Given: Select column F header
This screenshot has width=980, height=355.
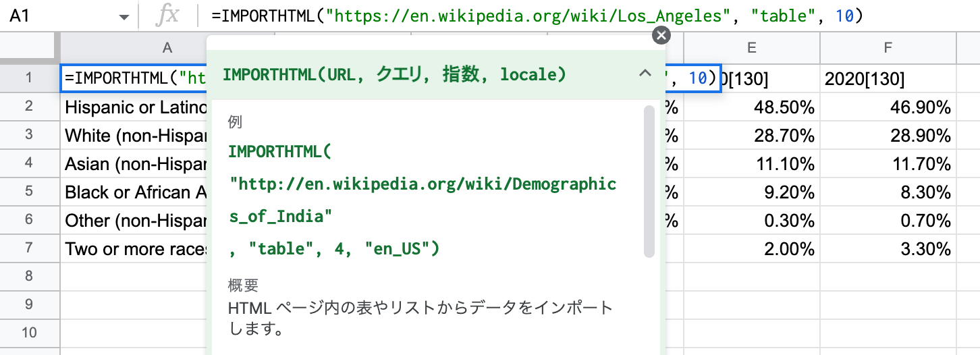Looking at the screenshot, I should [x=888, y=47].
